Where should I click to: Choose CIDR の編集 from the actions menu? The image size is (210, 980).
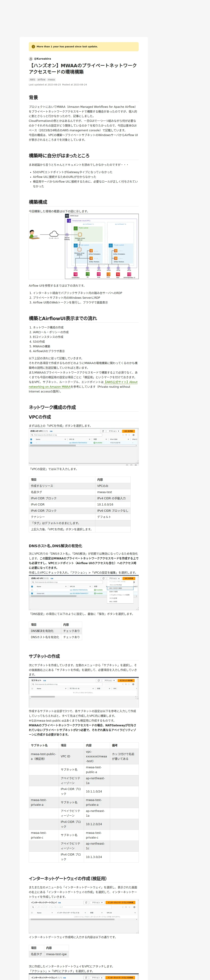pos(113,592)
